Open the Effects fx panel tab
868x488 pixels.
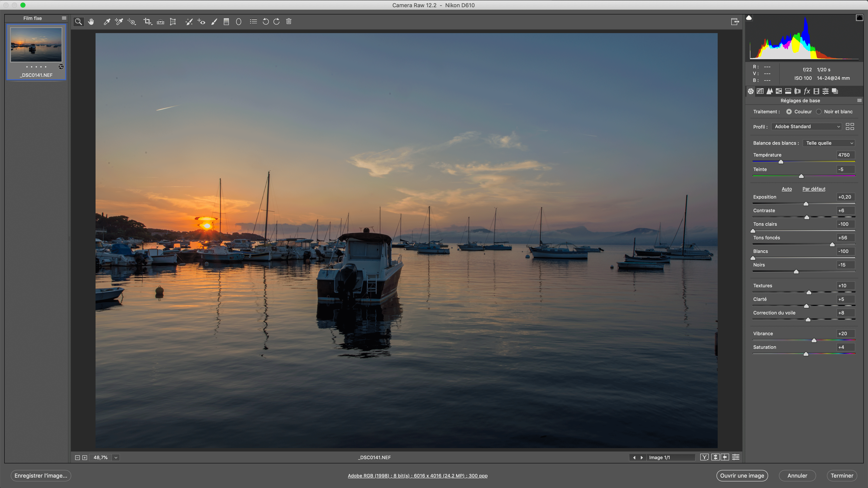[x=807, y=91]
